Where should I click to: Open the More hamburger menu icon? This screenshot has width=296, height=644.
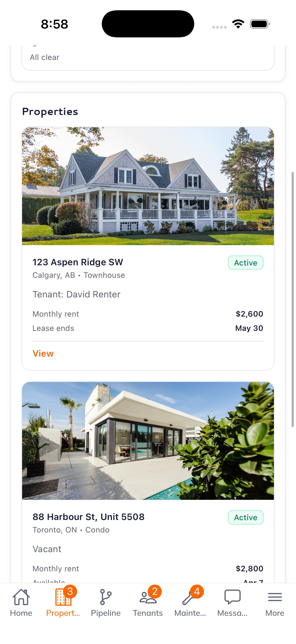[x=275, y=597]
